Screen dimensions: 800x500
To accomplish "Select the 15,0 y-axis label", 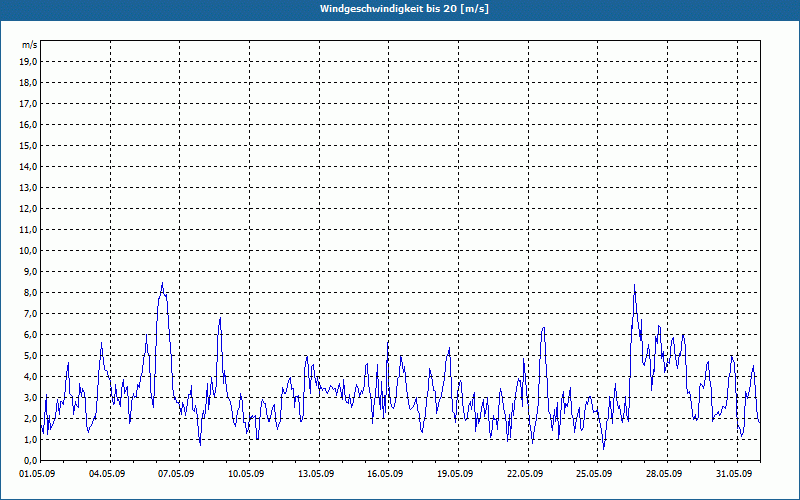I will tap(28, 145).
